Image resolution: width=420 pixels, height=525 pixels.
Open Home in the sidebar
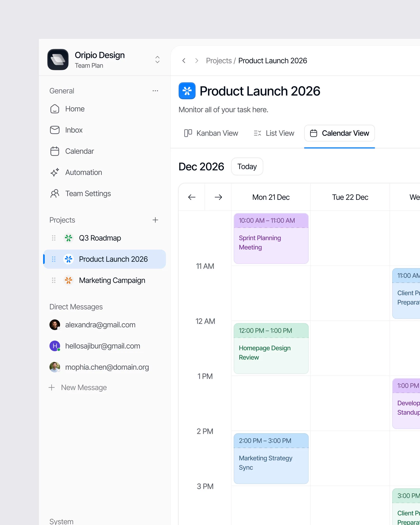(105, 109)
